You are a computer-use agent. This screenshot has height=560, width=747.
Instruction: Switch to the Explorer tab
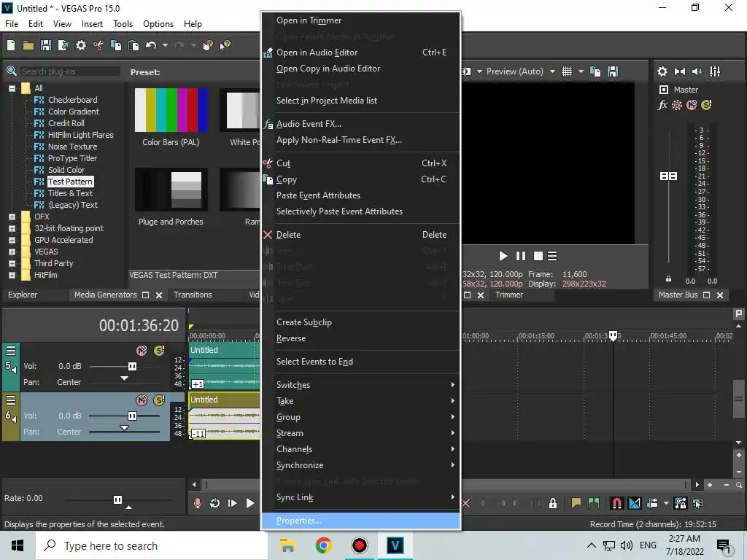[23, 295]
